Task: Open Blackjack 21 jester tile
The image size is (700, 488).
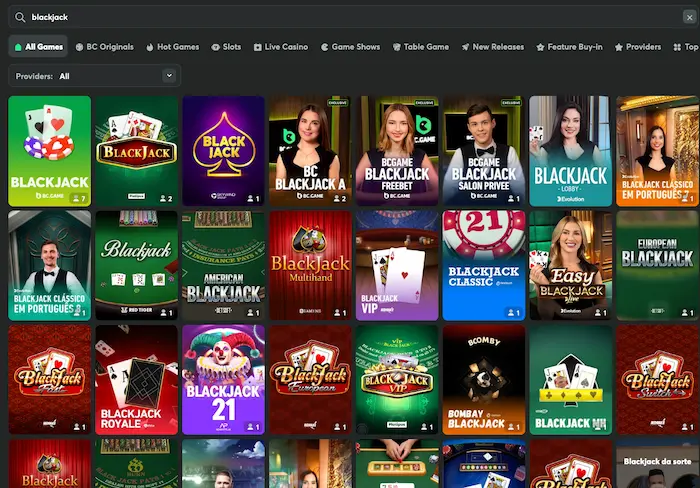Action: pos(223,380)
